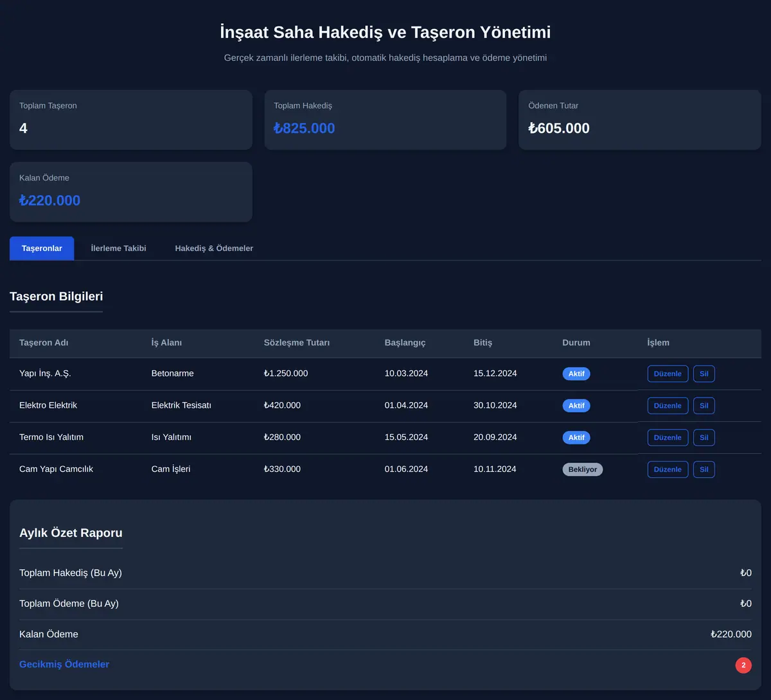Image resolution: width=771 pixels, height=700 pixels.
Task: Click the 10.03.2024 start date
Action: point(406,374)
